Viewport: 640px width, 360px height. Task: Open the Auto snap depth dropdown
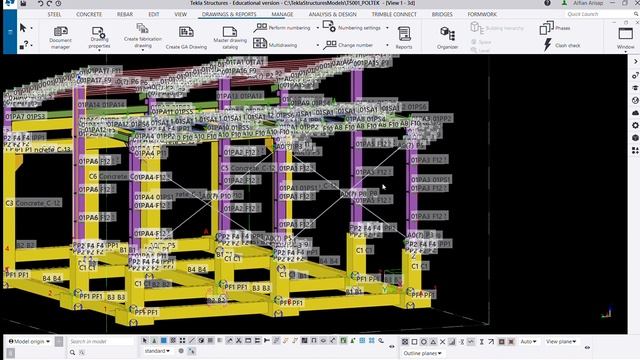[529, 342]
